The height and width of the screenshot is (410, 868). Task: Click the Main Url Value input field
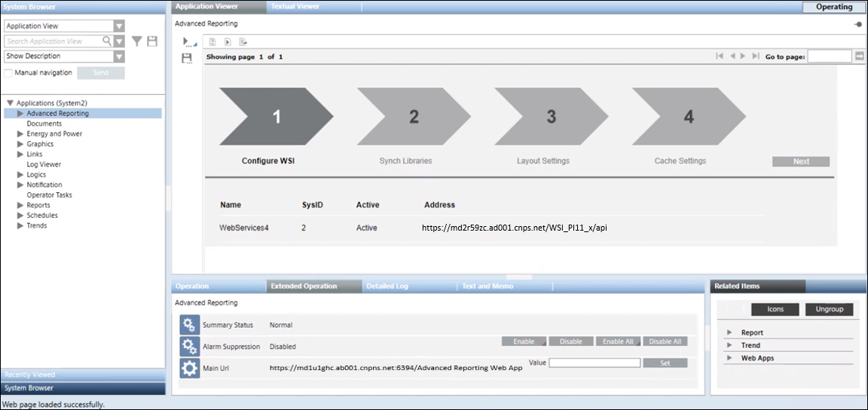pyautogui.click(x=594, y=363)
